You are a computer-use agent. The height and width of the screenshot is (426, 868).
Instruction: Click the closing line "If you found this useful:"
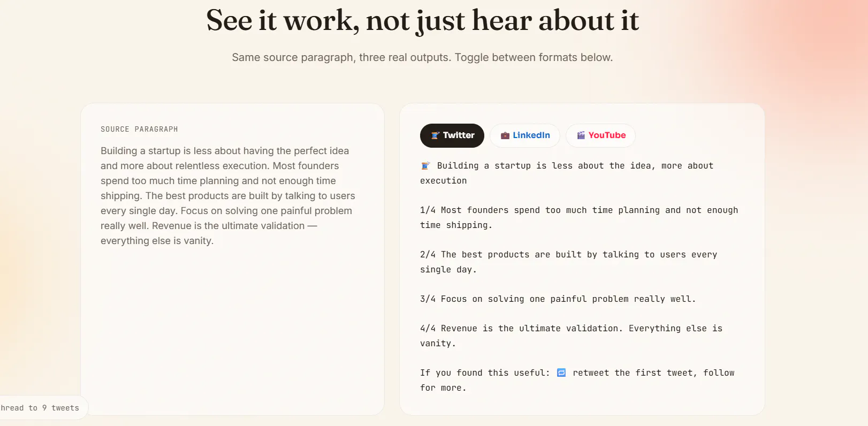pos(485,373)
